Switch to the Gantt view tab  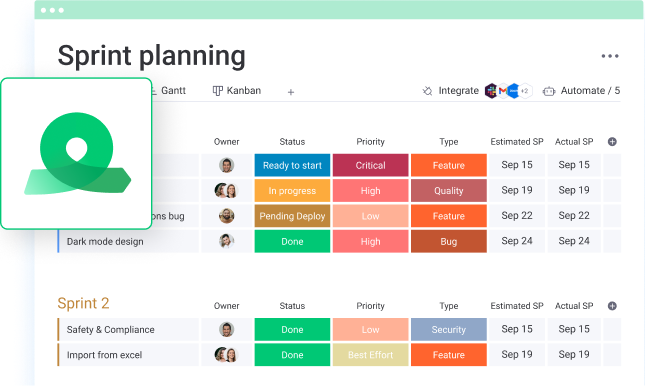click(169, 91)
